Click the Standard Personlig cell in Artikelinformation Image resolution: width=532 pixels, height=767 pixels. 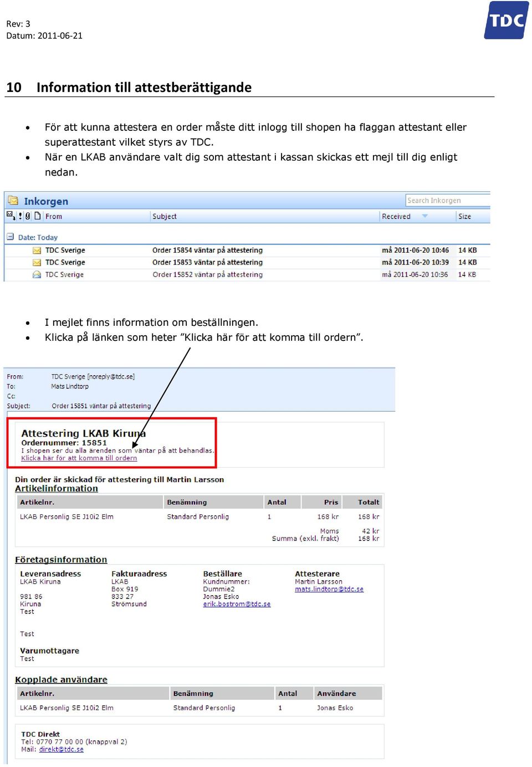pos(198,517)
